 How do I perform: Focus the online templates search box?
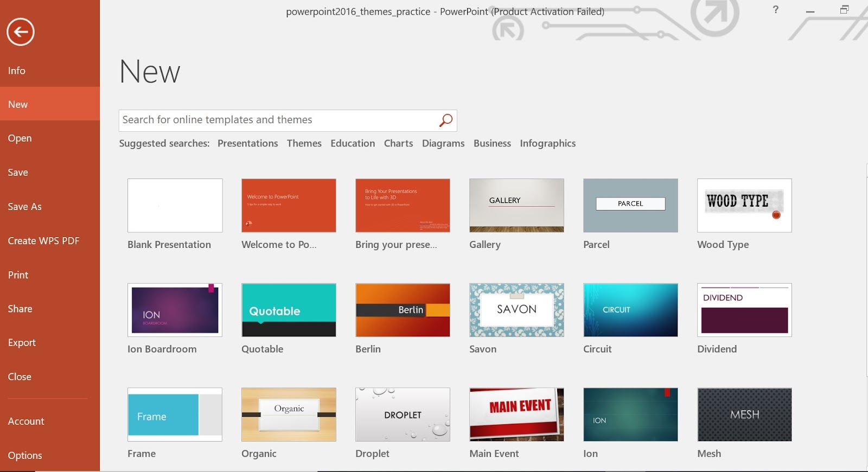[288, 120]
